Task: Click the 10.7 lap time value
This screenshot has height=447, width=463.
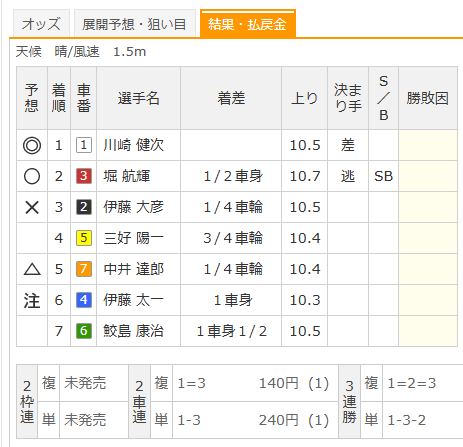Action: point(305,176)
